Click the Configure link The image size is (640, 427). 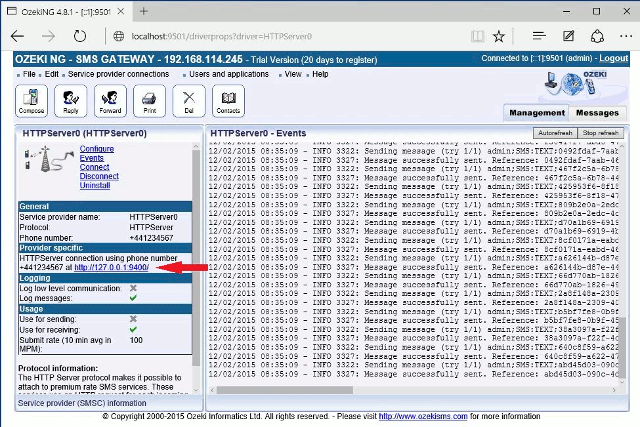pyautogui.click(x=97, y=149)
